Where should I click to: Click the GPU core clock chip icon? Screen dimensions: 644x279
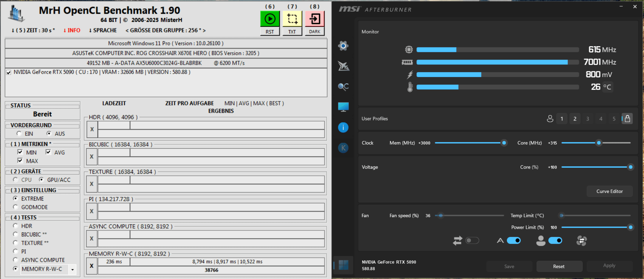click(409, 50)
